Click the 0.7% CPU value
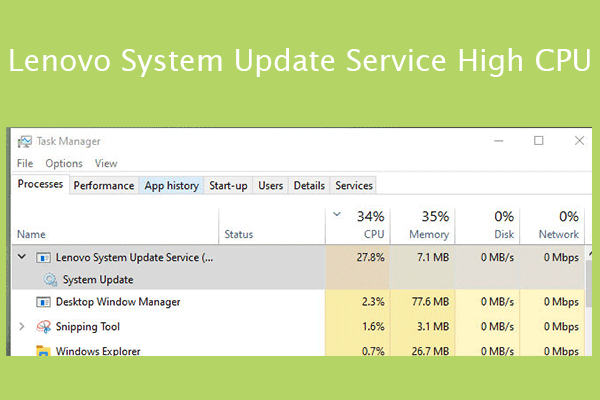 tap(373, 351)
